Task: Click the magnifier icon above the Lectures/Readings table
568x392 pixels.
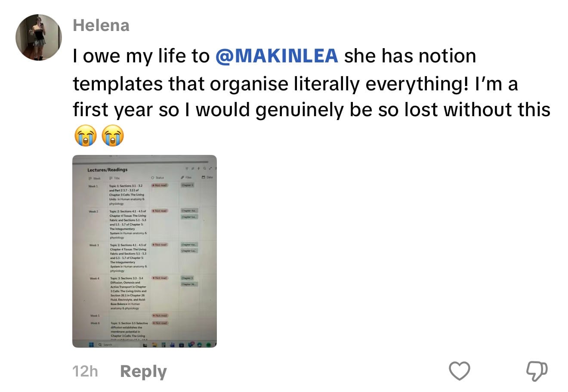Action: [x=204, y=169]
